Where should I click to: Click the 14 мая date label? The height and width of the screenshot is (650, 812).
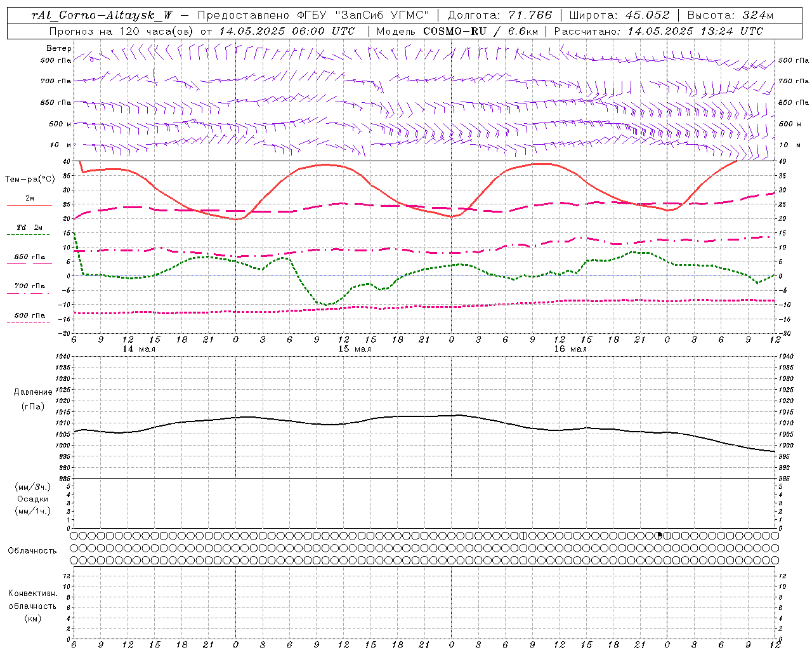(139, 349)
